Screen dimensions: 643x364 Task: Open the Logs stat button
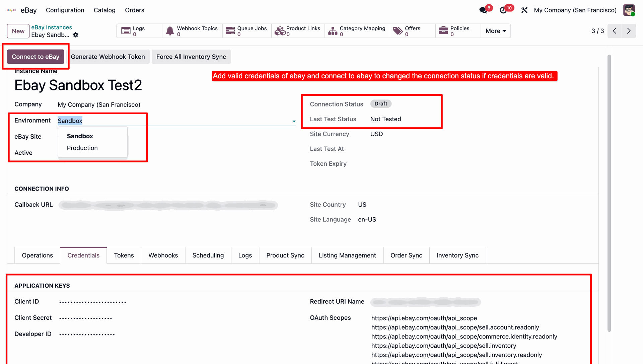(139, 31)
